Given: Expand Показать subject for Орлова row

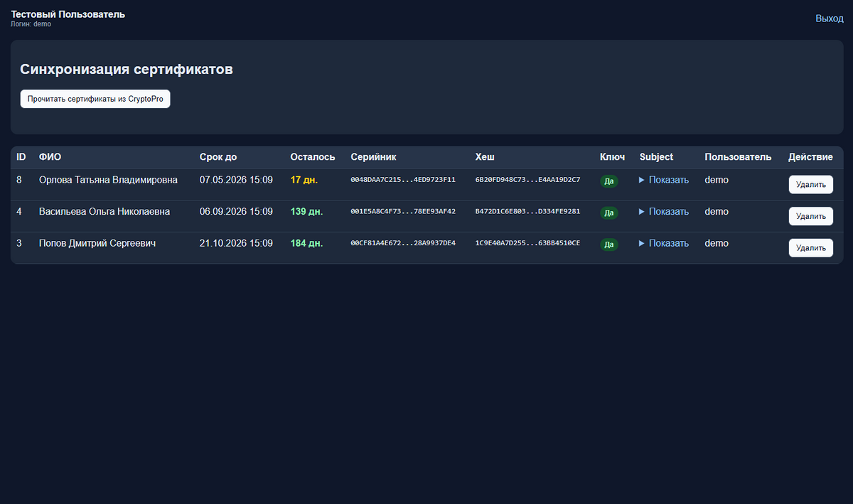Looking at the screenshot, I should click(x=664, y=180).
